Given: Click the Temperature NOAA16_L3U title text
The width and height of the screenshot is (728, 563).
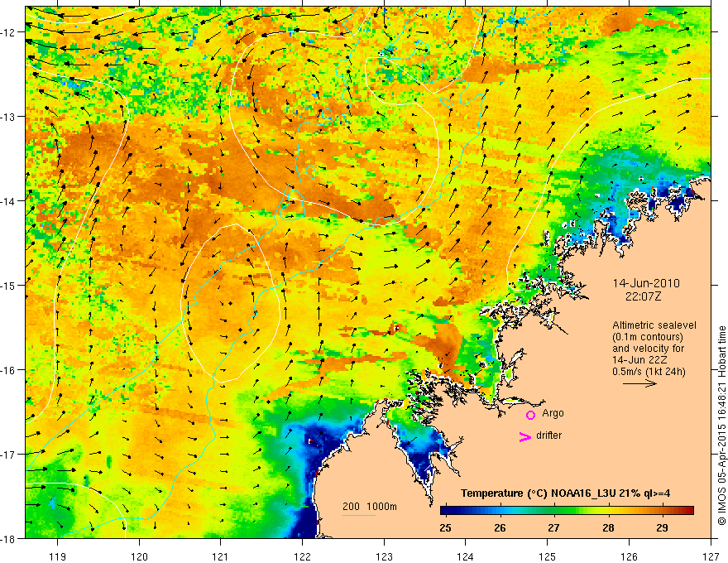Looking at the screenshot, I should 565,493.
